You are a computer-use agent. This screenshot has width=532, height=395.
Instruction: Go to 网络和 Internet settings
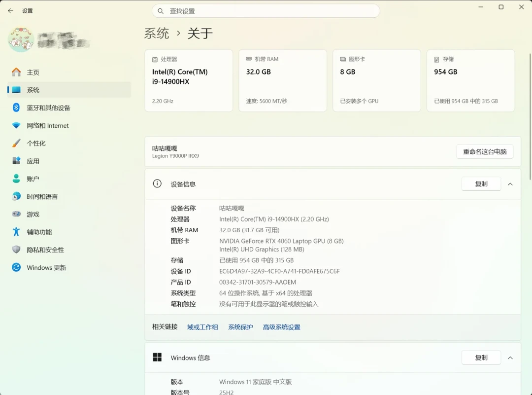click(69, 125)
